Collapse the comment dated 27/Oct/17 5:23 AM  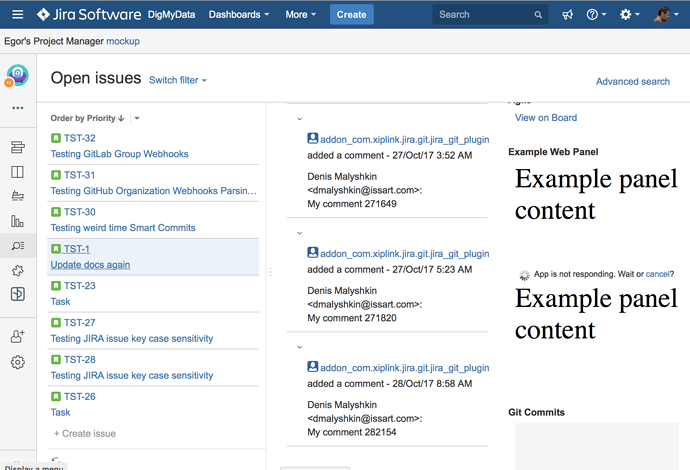click(299, 233)
